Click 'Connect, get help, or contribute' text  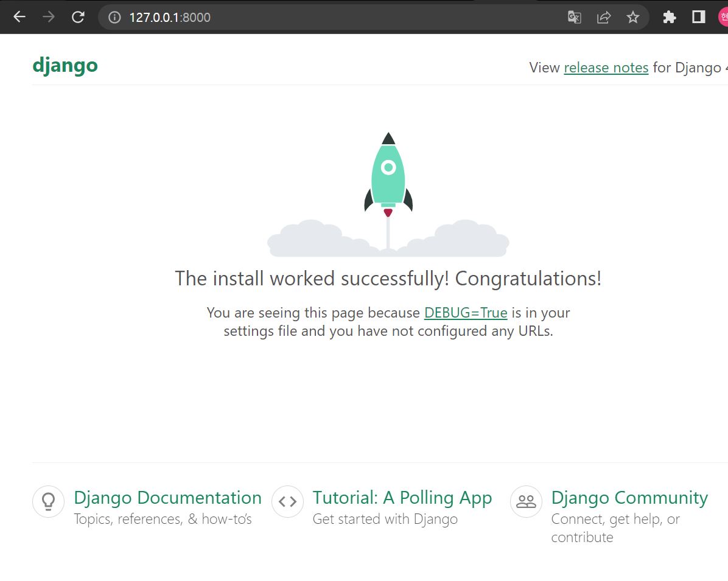coord(615,528)
